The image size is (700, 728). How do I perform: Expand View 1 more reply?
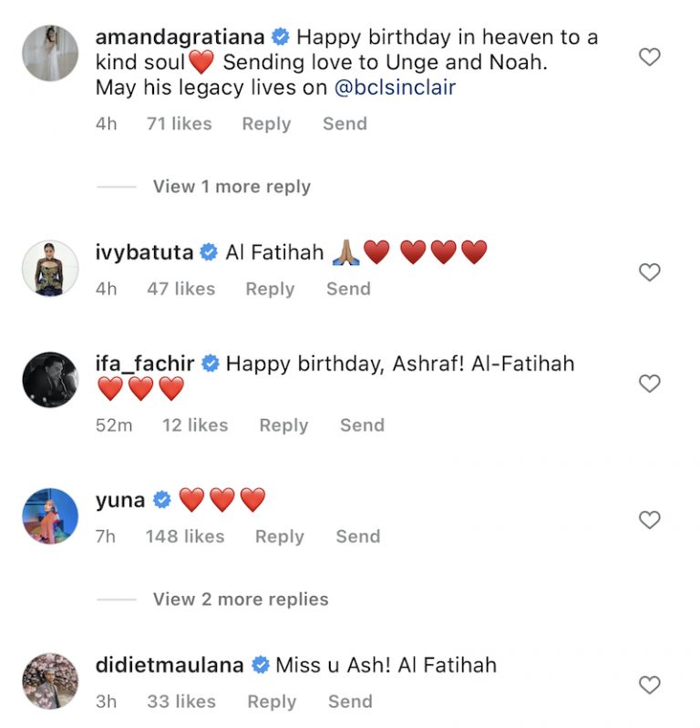232,187
